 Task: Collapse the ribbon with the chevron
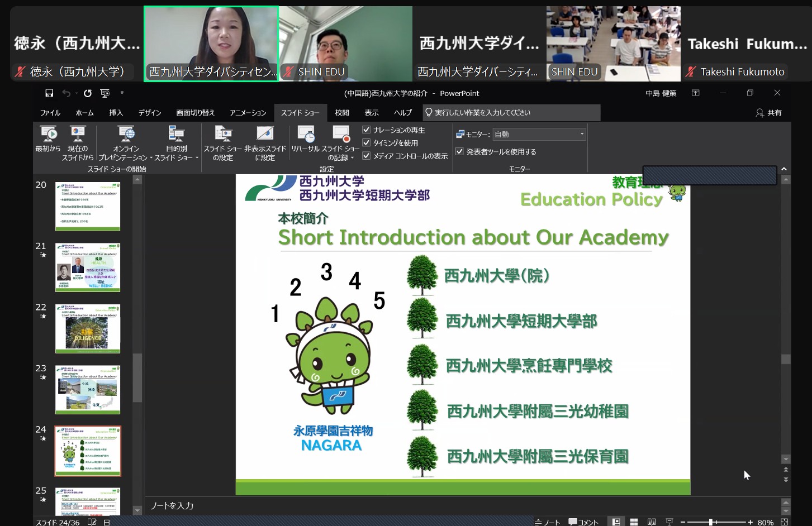784,169
